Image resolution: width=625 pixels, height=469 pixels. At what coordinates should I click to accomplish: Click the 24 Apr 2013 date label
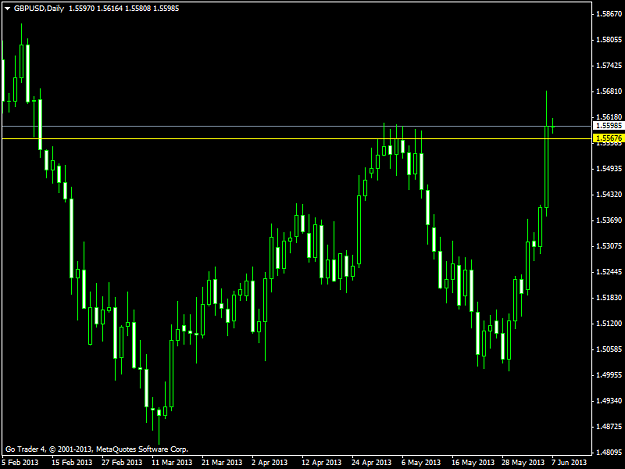[371, 462]
